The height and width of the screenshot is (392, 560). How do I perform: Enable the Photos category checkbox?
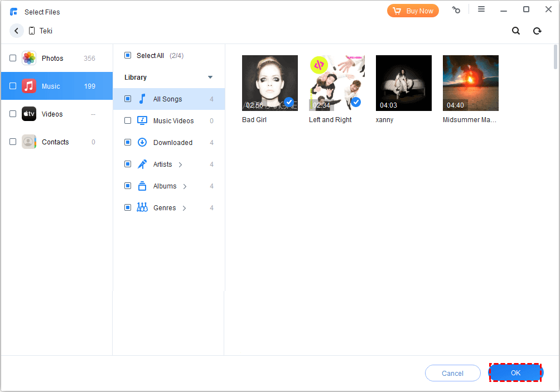[x=13, y=58]
